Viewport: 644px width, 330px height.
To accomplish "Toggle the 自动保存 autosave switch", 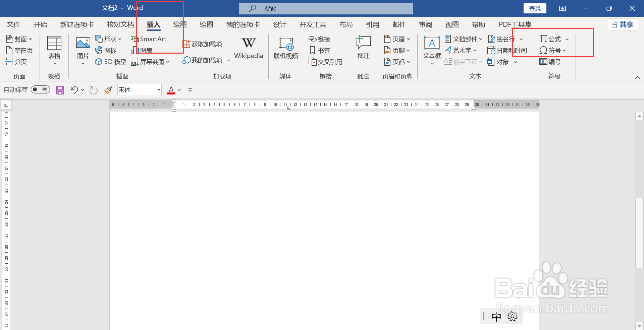I will [x=40, y=89].
